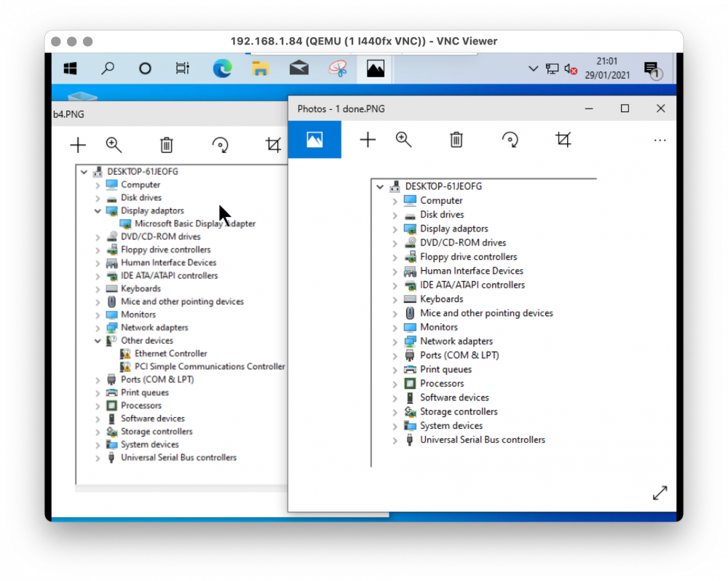728x581 pixels.
Task: Close the 1 done.PNG Photos window
Action: 660,108
